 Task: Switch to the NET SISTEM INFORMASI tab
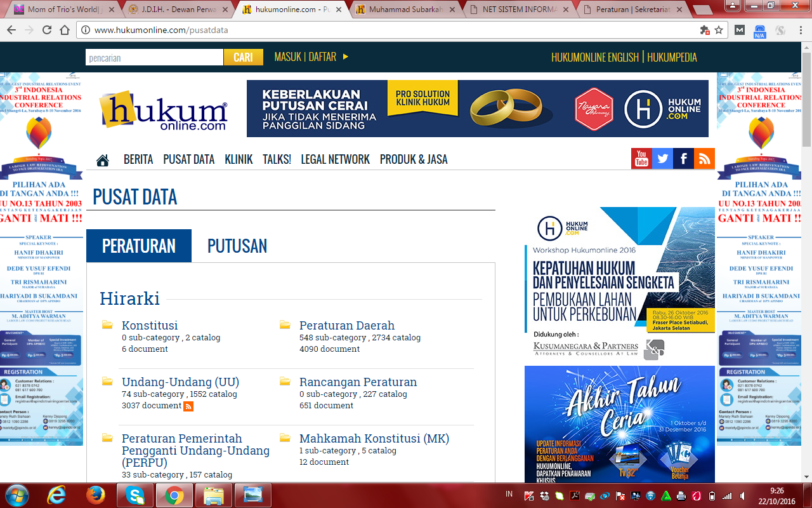tap(520, 10)
